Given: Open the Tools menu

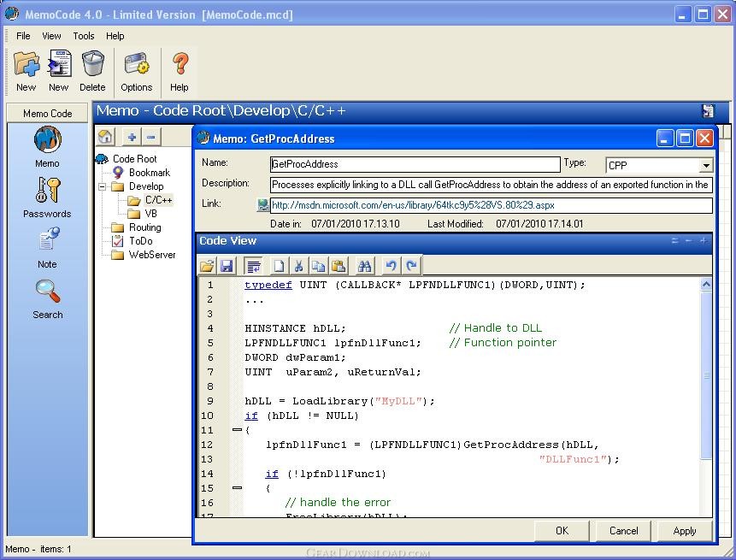Looking at the screenshot, I should [x=84, y=36].
